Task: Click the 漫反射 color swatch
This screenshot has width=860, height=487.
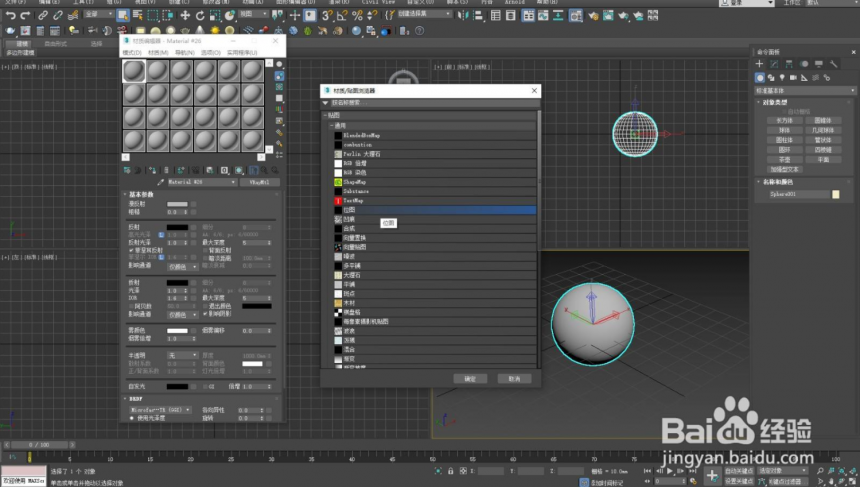Action: click(177, 204)
